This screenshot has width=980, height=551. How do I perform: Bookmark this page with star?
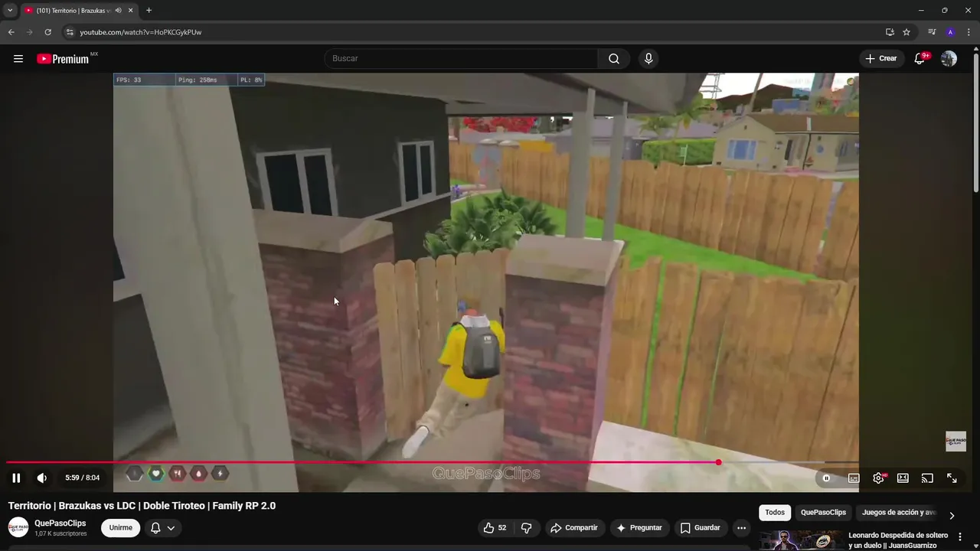906,32
